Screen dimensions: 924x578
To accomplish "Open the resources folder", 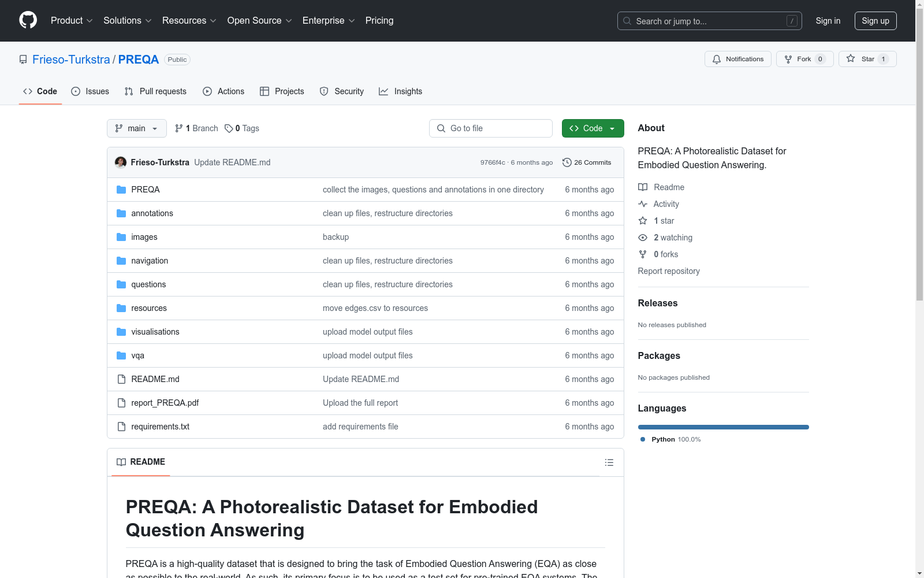I will pyautogui.click(x=149, y=308).
